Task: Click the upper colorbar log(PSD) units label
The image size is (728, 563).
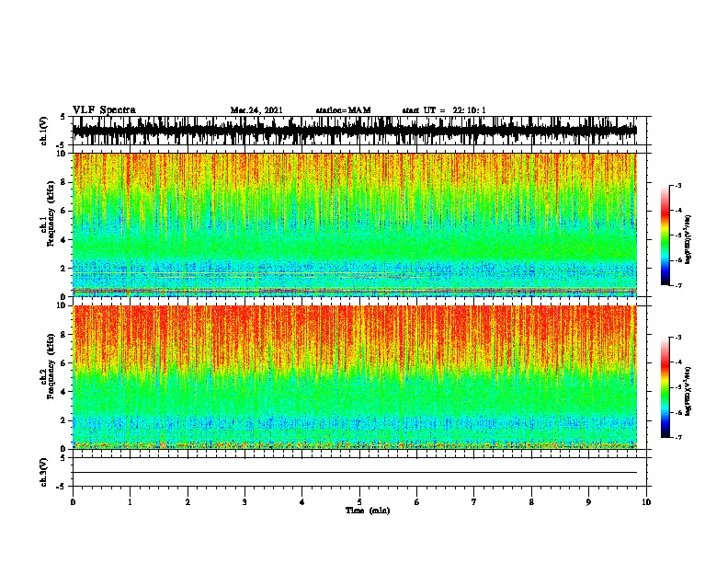Action: 688,240
